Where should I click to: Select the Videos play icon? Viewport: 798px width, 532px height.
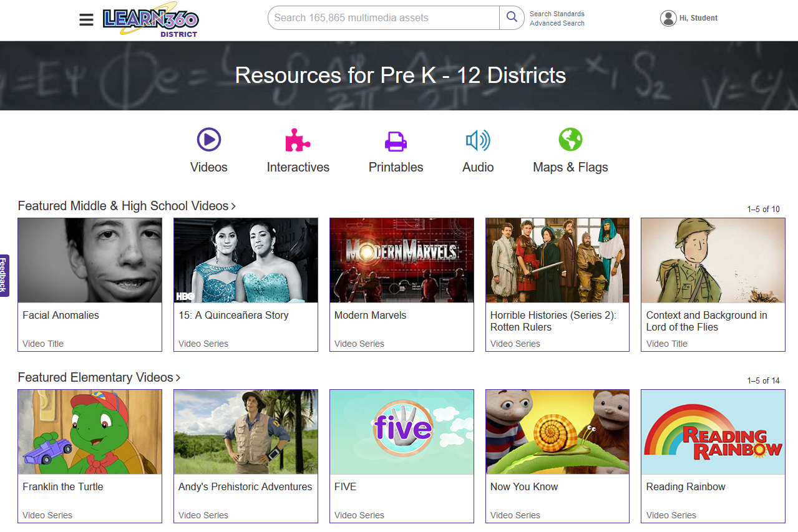pyautogui.click(x=209, y=139)
